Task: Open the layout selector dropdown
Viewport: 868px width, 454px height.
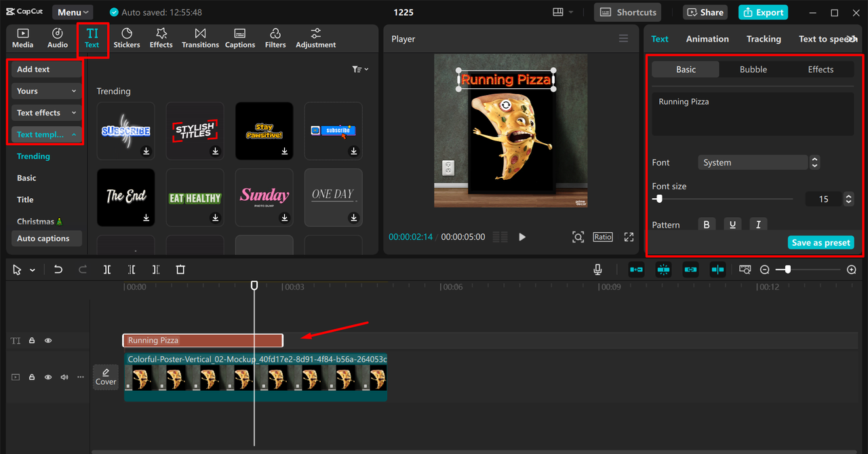Action: tap(563, 12)
